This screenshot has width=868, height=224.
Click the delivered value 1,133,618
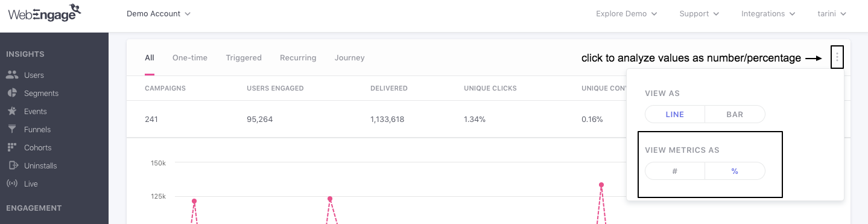coord(387,120)
